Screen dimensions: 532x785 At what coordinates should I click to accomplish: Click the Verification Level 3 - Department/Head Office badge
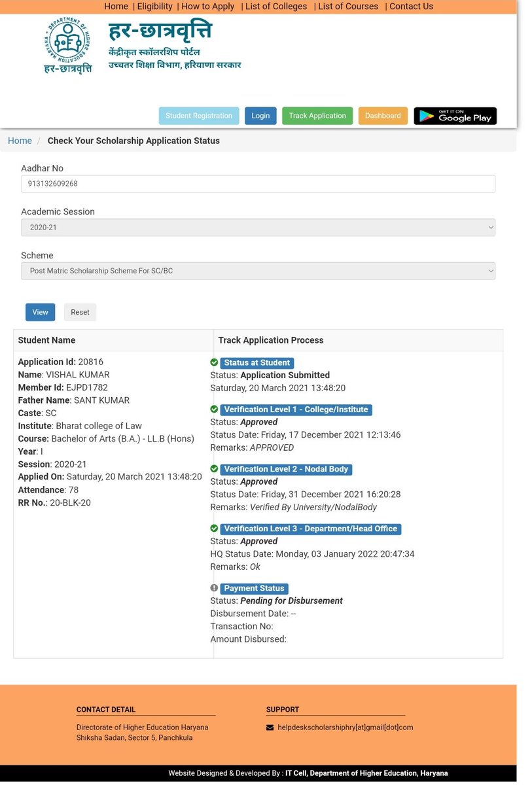coord(311,529)
